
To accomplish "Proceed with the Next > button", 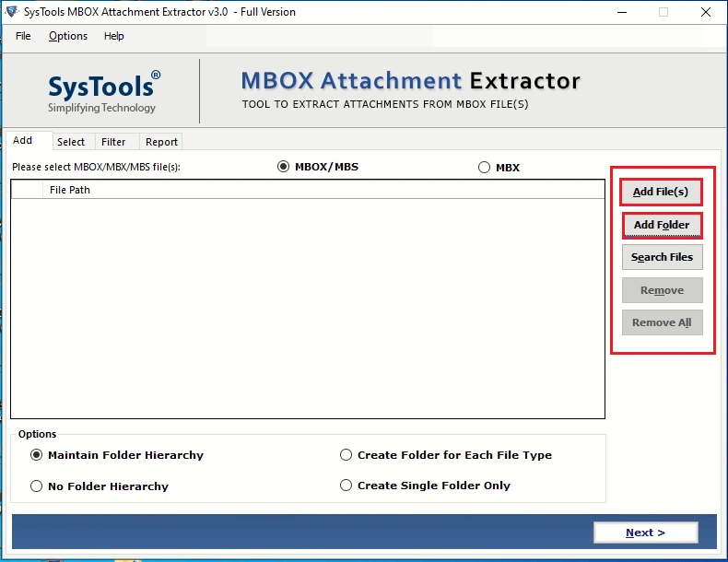I will coord(645,533).
